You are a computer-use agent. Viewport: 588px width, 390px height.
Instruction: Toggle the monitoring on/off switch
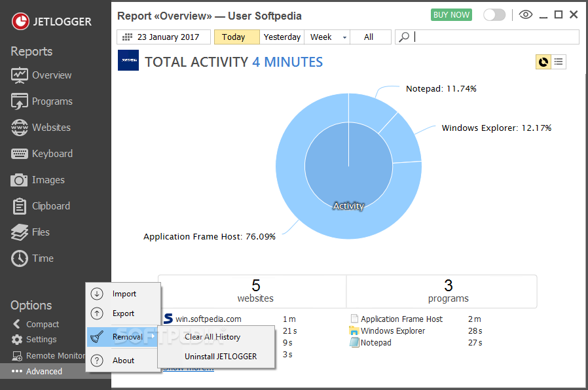pyautogui.click(x=494, y=15)
